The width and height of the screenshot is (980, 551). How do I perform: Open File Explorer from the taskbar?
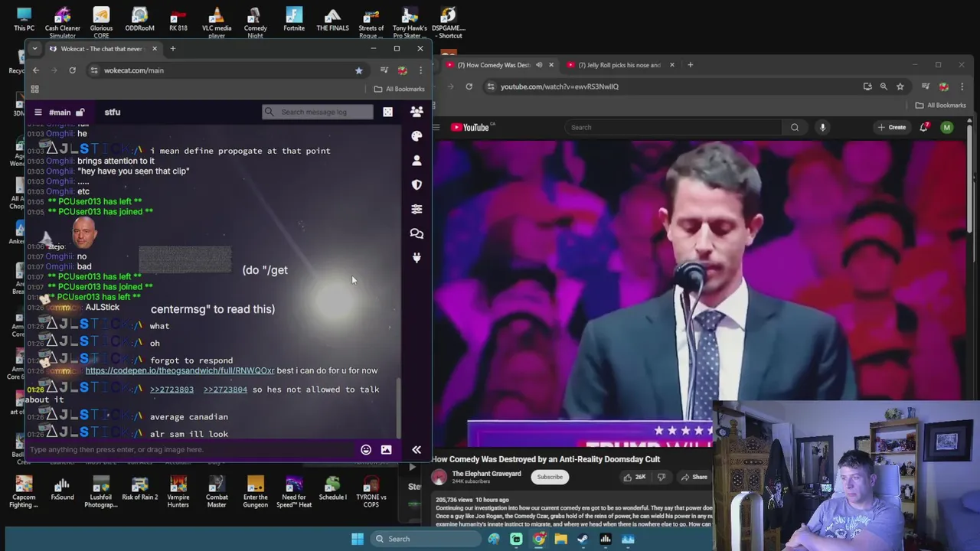561,539
